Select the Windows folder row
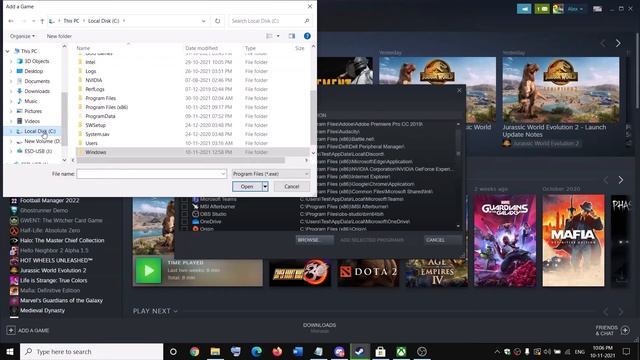Screen dimensions: 640x360 point(193,152)
